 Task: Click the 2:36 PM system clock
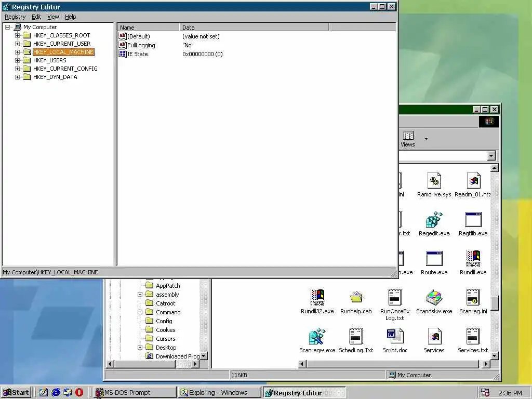(510, 393)
